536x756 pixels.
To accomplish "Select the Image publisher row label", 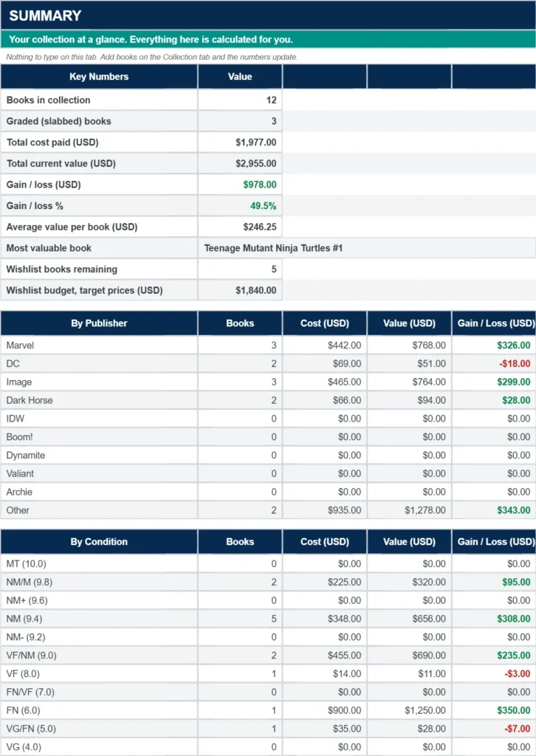I will pyautogui.click(x=18, y=382).
